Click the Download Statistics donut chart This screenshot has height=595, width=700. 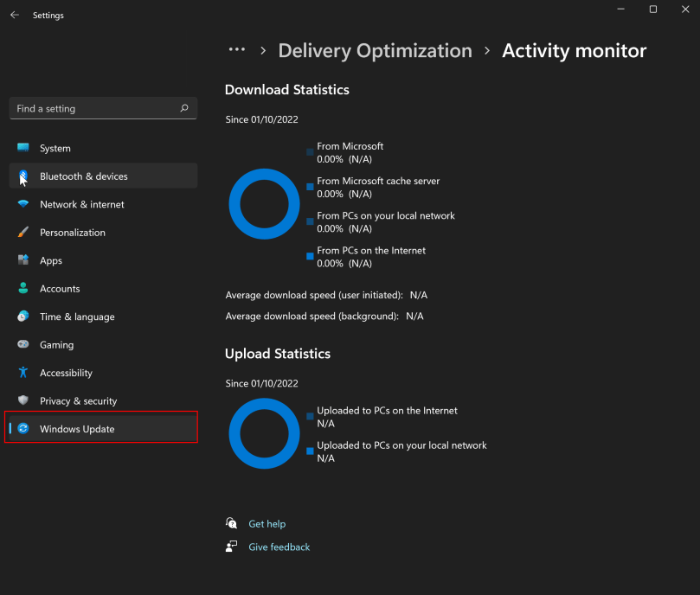(x=264, y=204)
